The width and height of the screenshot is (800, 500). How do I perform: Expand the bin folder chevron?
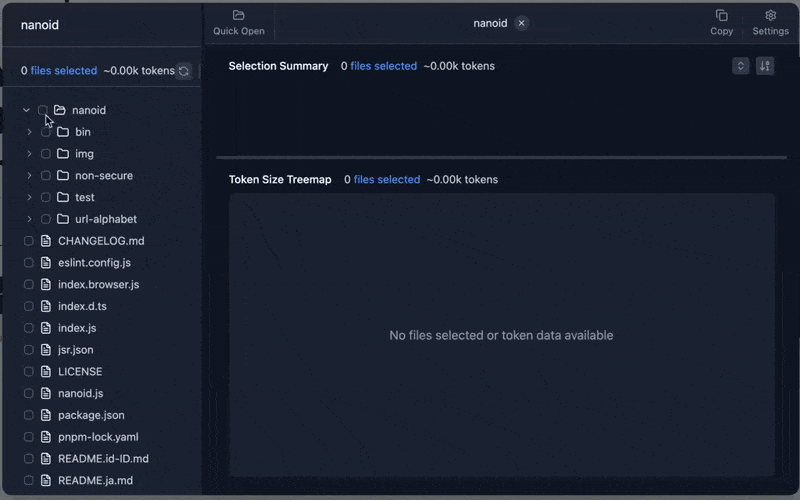tap(29, 132)
